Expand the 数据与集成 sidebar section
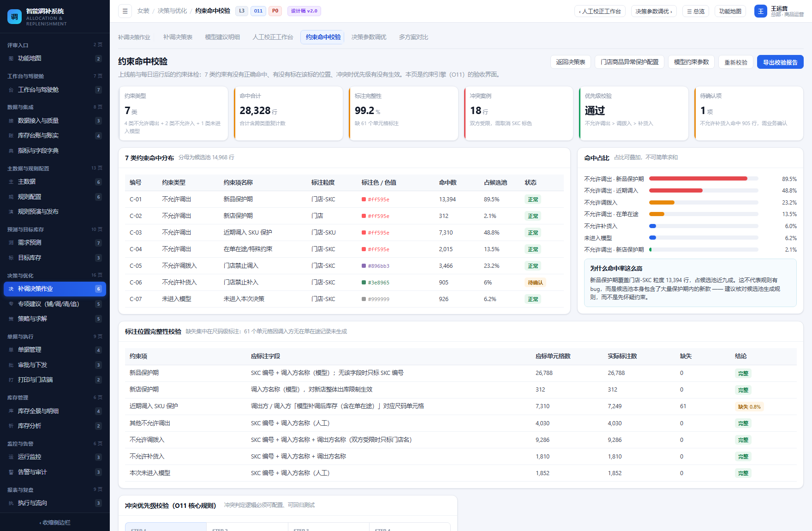The image size is (812, 531). tap(55, 107)
